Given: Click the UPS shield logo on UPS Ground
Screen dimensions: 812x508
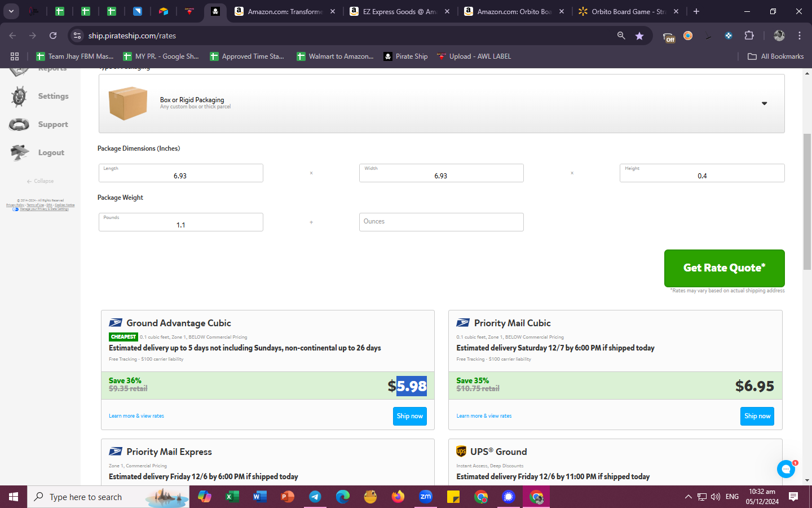Looking at the screenshot, I should click(461, 452).
